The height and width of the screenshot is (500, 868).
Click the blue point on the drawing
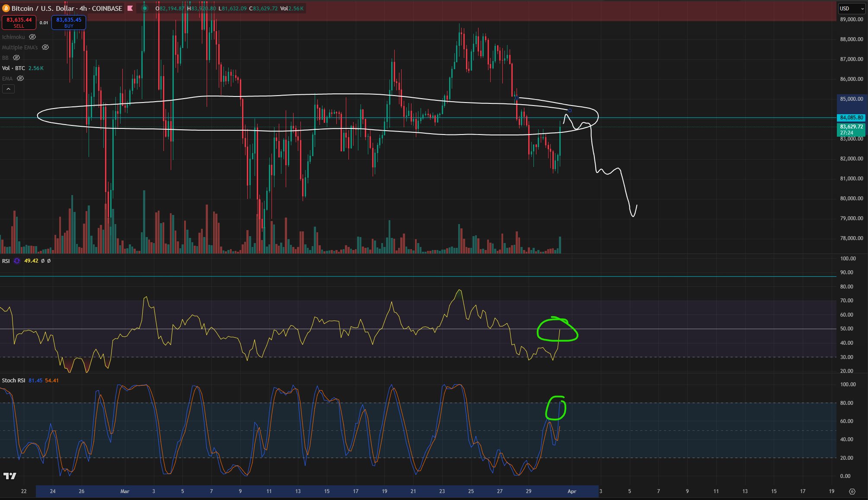[570, 111]
